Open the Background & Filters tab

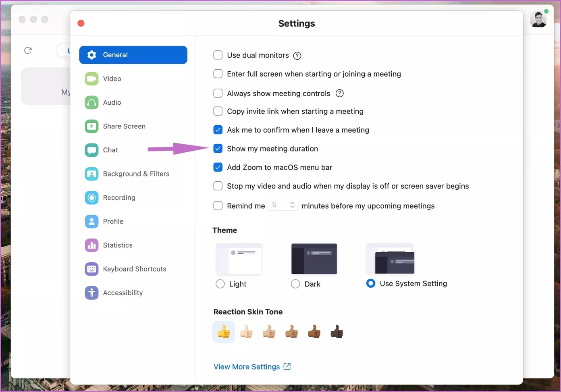(136, 174)
